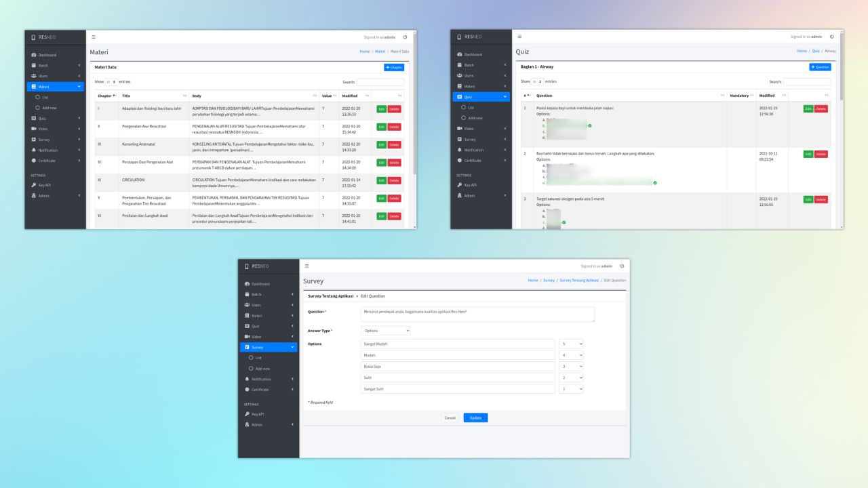Viewport: 868px width, 488px height.
Task: Open the Show entries dropdown in Materi table
Action: (111, 82)
